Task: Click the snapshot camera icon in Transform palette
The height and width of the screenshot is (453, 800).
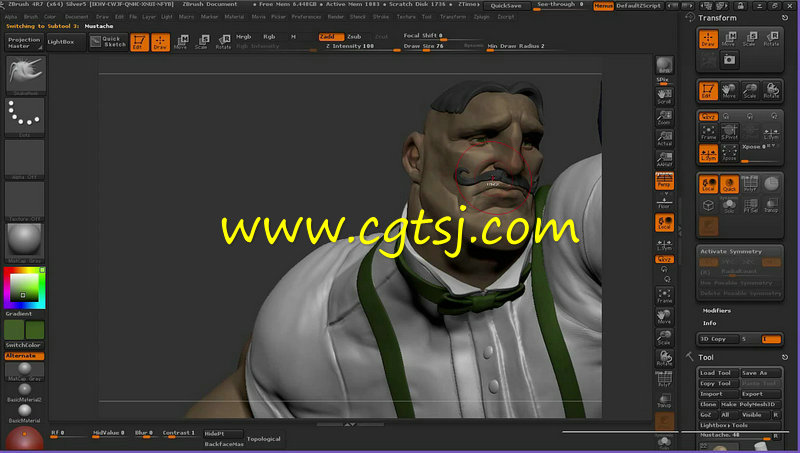Action: pos(730,60)
